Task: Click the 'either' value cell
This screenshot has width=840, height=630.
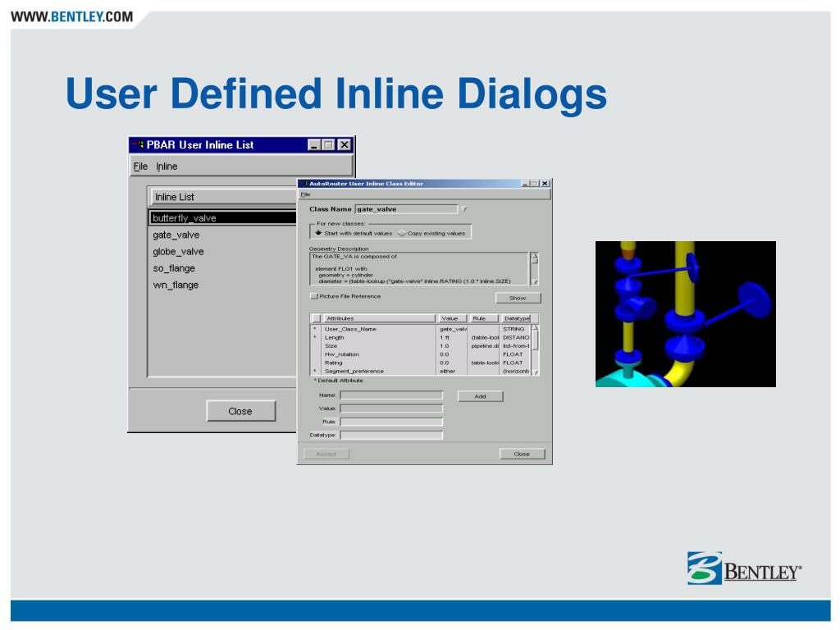Action: pos(452,371)
